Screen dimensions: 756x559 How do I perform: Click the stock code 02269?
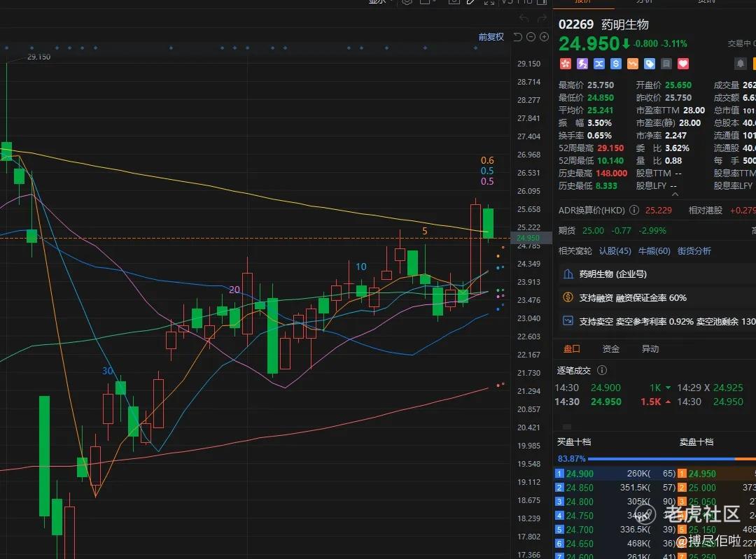[x=575, y=24]
